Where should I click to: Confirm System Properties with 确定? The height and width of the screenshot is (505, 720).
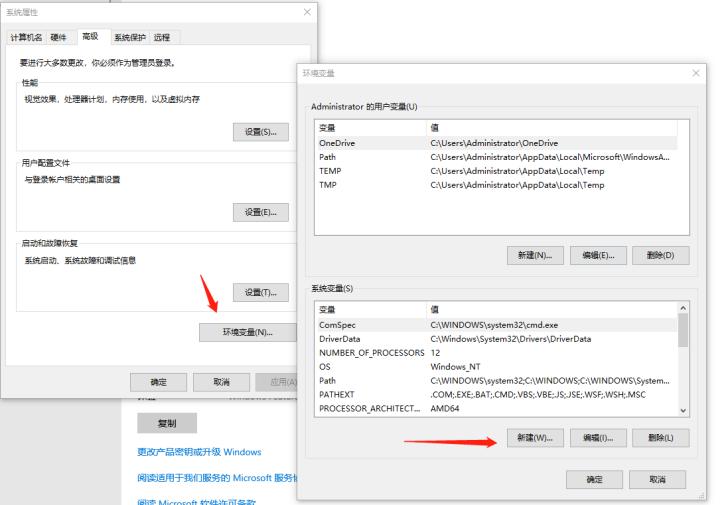158,382
